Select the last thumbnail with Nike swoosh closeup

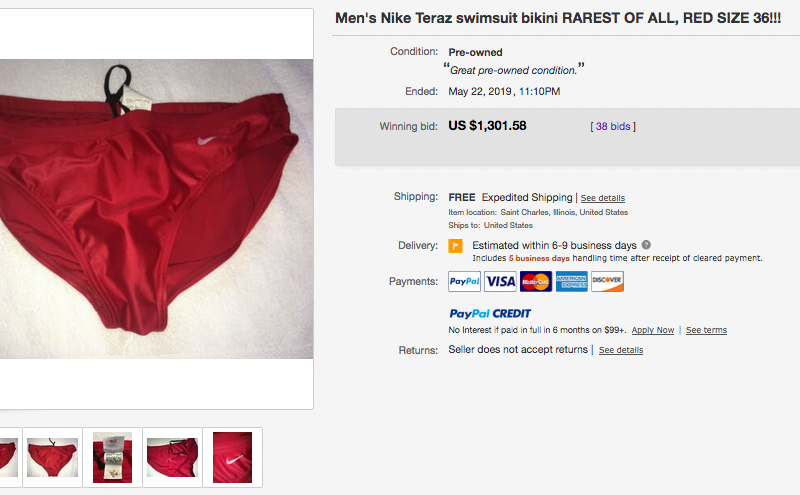pyautogui.click(x=232, y=457)
